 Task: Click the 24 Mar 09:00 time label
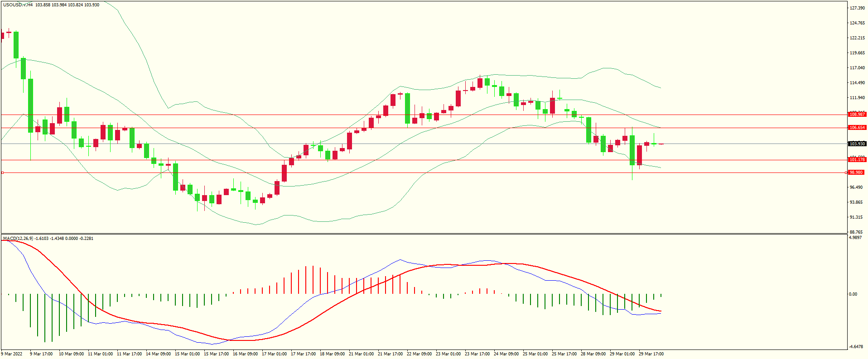[506, 354]
